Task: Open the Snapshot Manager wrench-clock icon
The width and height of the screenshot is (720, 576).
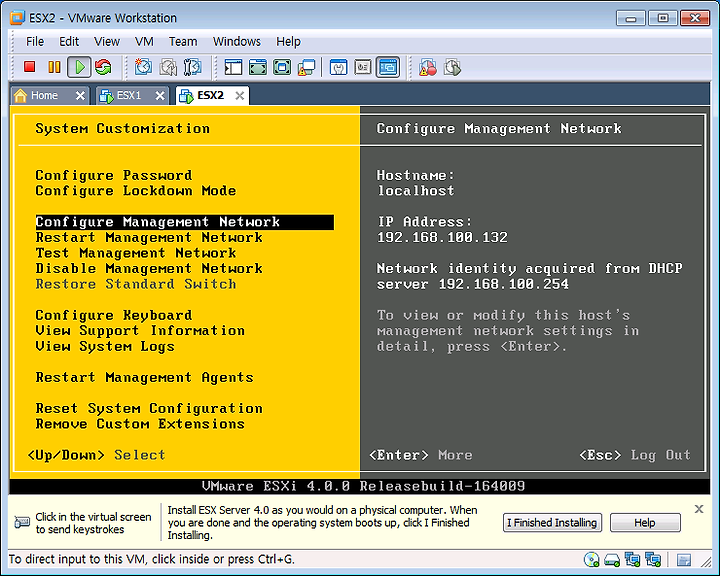Action: (x=192, y=67)
